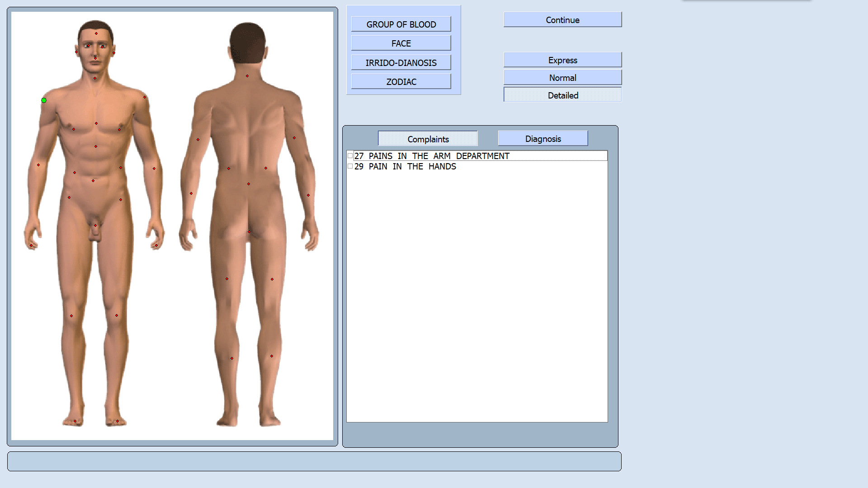This screenshot has height=488, width=868.
Task: Switch to Detailed mode
Action: pos(562,95)
